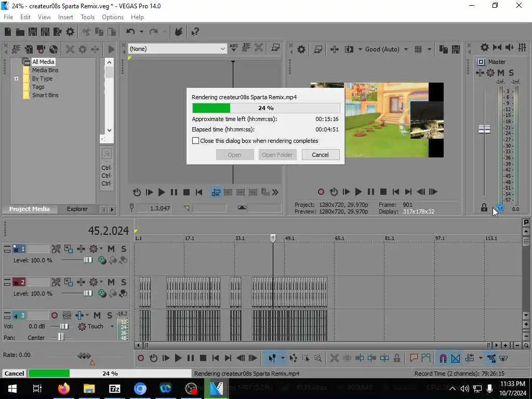The image size is (532, 399).
Task: Click the Normal Edit Tool icon
Action: point(272,358)
